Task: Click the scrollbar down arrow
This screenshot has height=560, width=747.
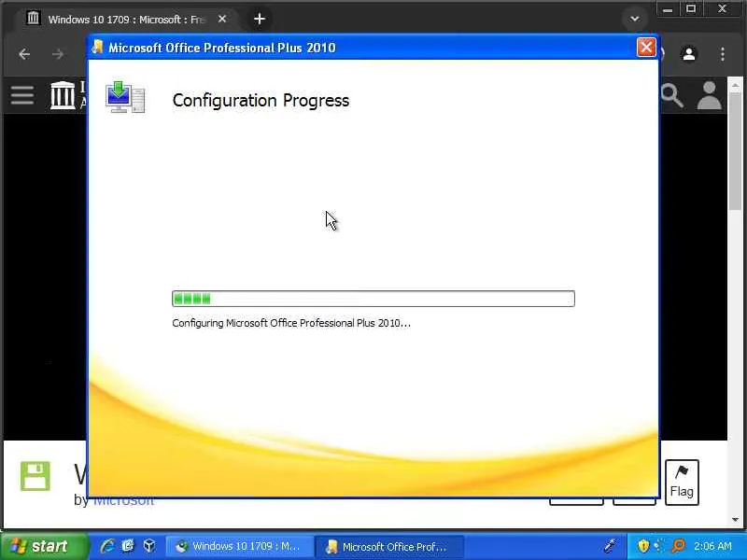Action: tap(735, 519)
